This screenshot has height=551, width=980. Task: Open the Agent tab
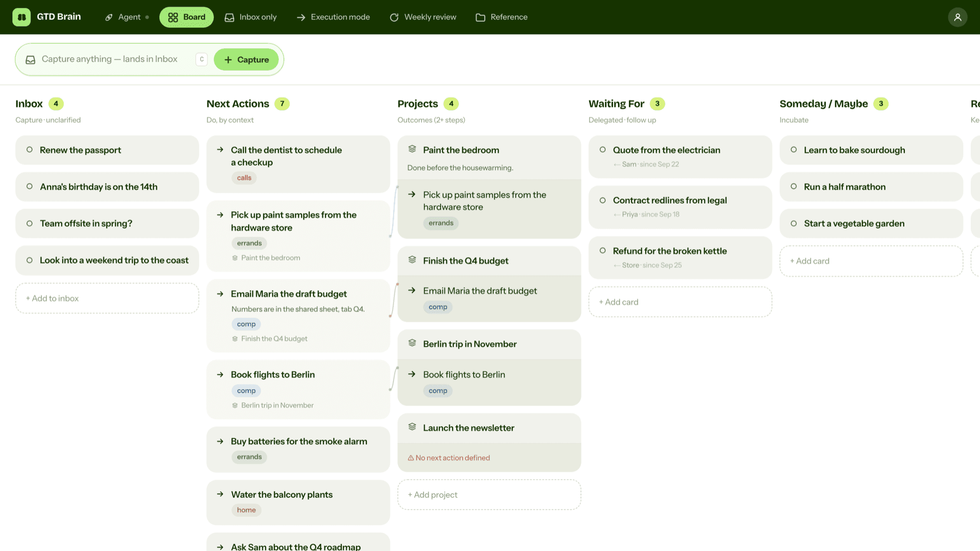click(127, 17)
